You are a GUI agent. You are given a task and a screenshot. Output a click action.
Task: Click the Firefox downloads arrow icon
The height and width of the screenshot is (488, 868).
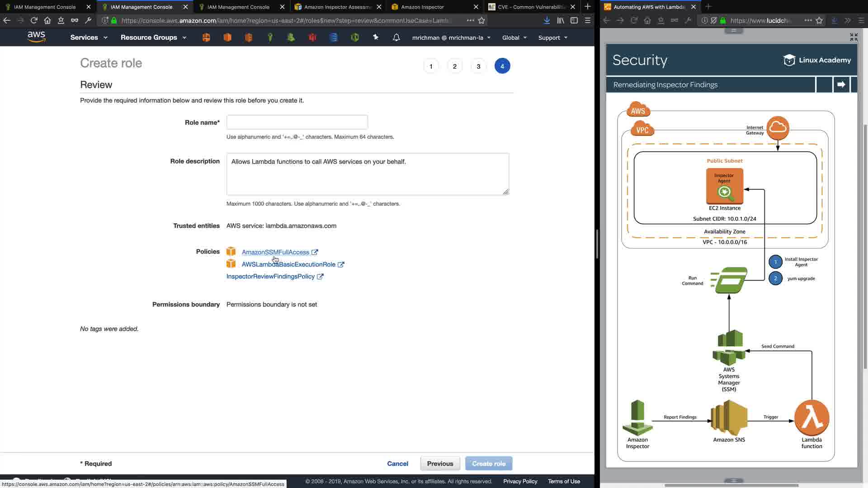point(547,20)
